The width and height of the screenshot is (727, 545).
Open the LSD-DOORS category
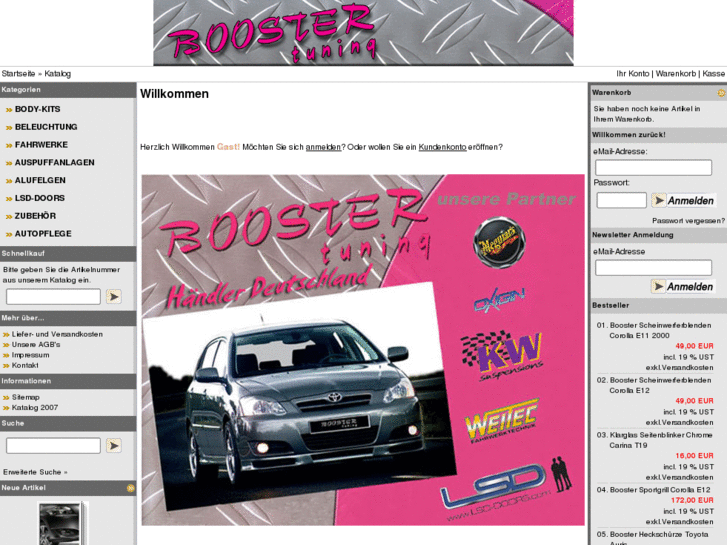40,198
